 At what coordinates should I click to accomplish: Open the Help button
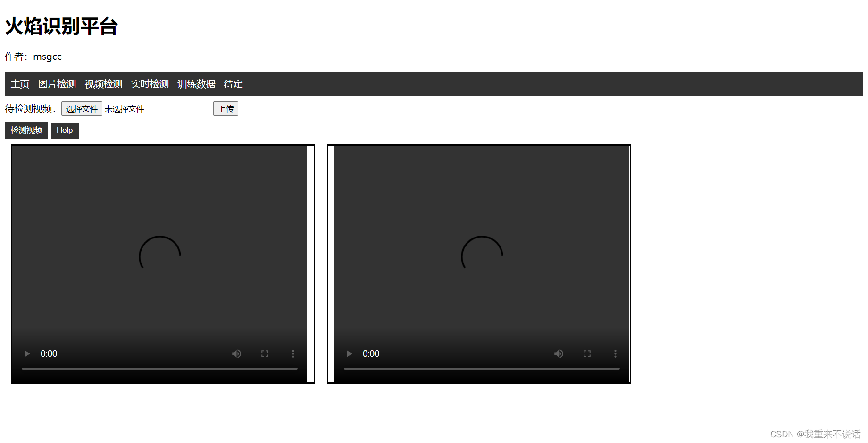[65, 131]
